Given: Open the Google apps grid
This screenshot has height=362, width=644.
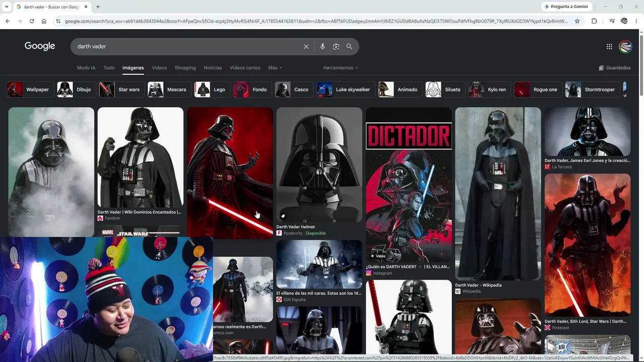Looking at the screenshot, I should [x=609, y=46].
